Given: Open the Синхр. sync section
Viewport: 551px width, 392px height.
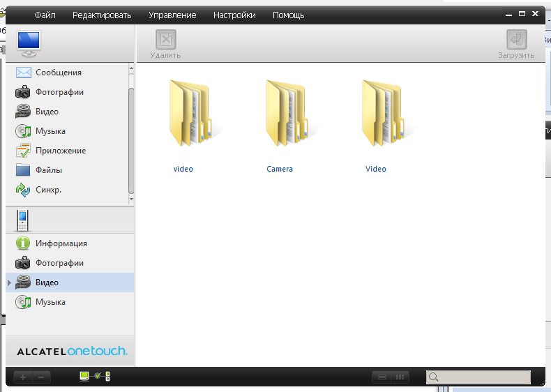Looking at the screenshot, I should (48, 190).
